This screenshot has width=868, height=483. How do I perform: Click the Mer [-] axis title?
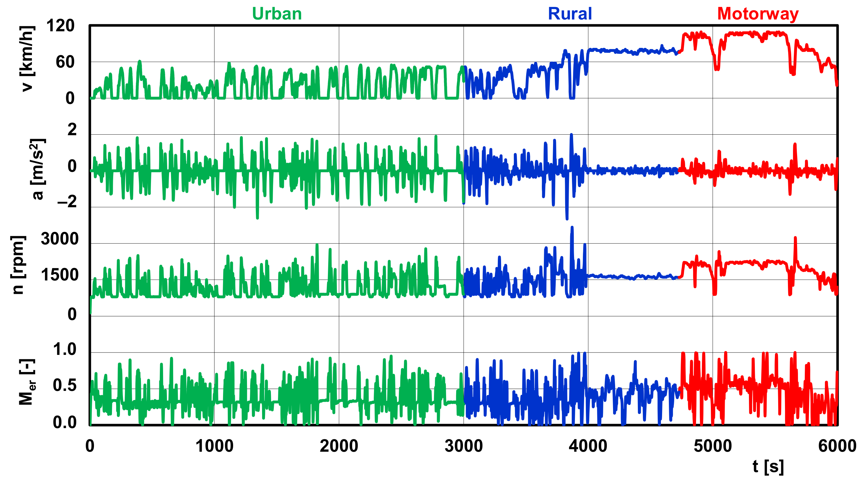[x=27, y=382]
